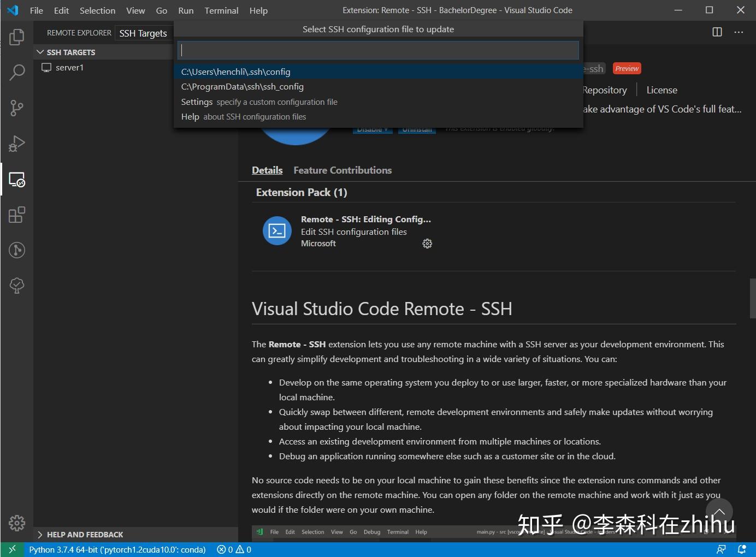Open the Manage gear at bottom of Activity Bar

(x=16, y=523)
